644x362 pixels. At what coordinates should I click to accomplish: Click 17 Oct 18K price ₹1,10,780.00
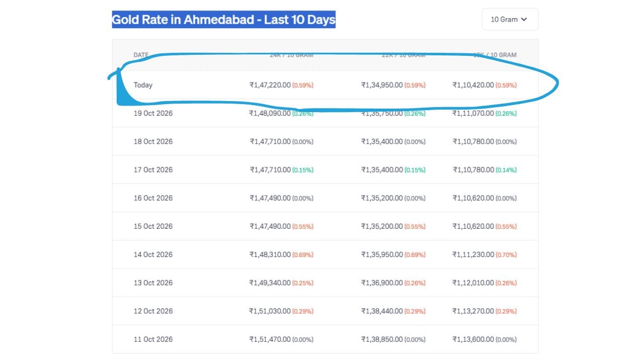(473, 169)
